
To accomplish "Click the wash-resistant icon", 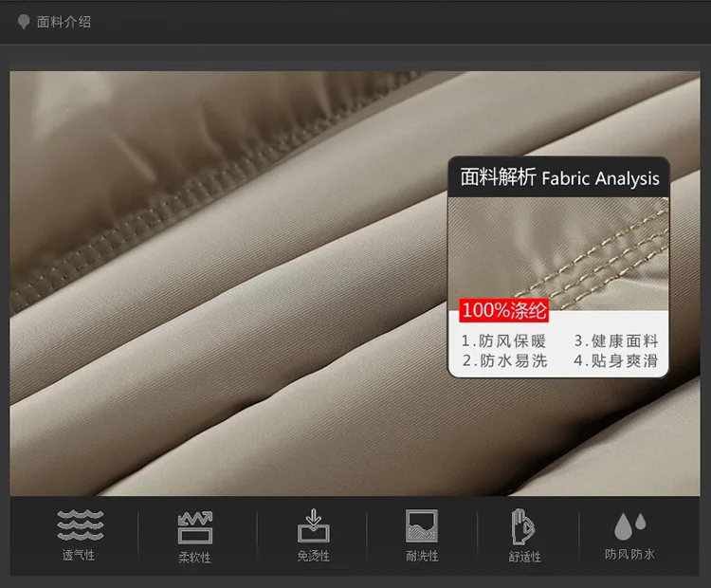I will coord(422,525).
